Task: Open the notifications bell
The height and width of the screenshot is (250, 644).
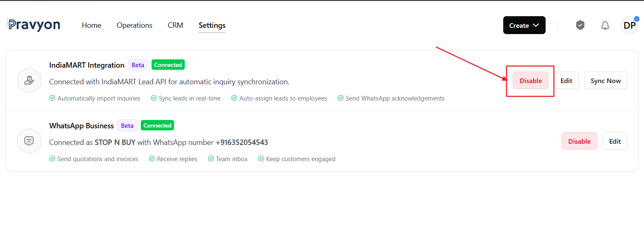Action: (605, 25)
